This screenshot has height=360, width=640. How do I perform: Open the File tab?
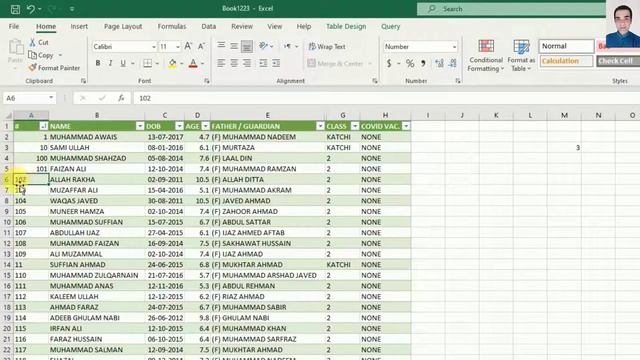point(14,26)
